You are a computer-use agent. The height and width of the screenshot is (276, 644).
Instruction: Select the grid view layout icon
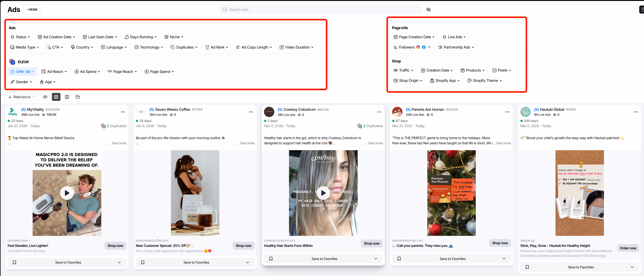(56, 97)
